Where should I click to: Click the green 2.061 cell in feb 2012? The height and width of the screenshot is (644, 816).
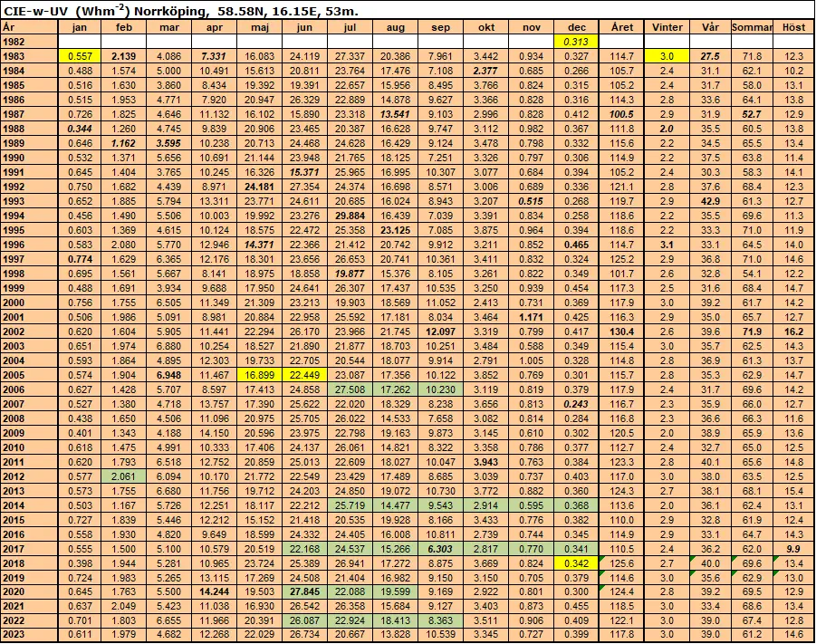tap(122, 476)
